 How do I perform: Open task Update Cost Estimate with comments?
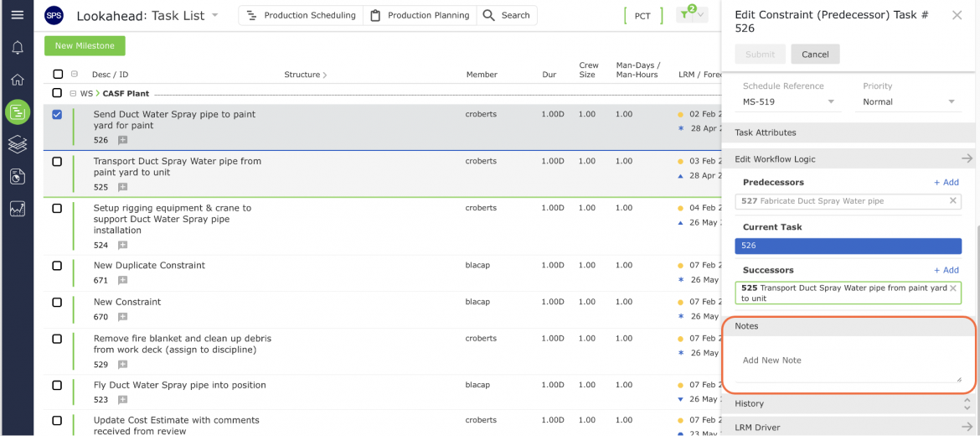pos(176,425)
